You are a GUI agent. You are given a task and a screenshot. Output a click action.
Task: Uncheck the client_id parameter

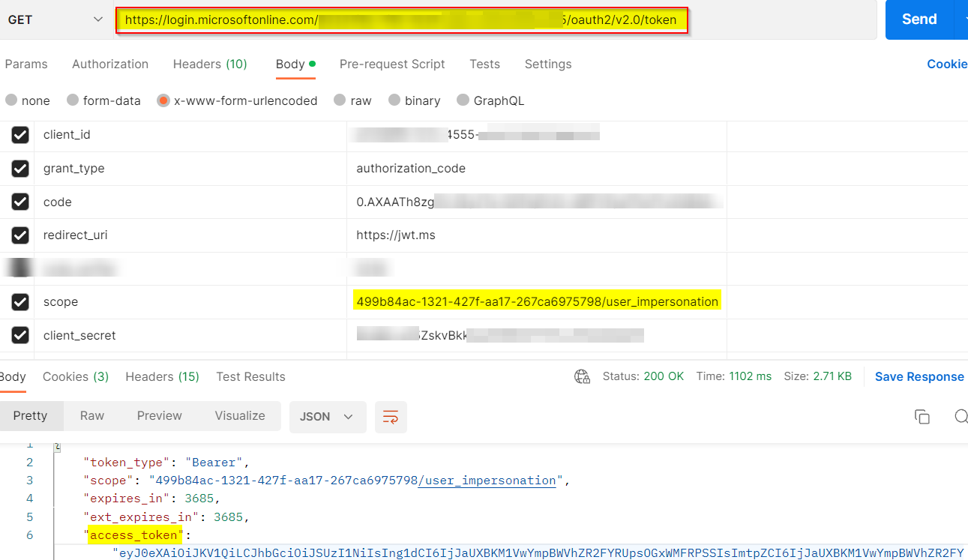point(20,135)
